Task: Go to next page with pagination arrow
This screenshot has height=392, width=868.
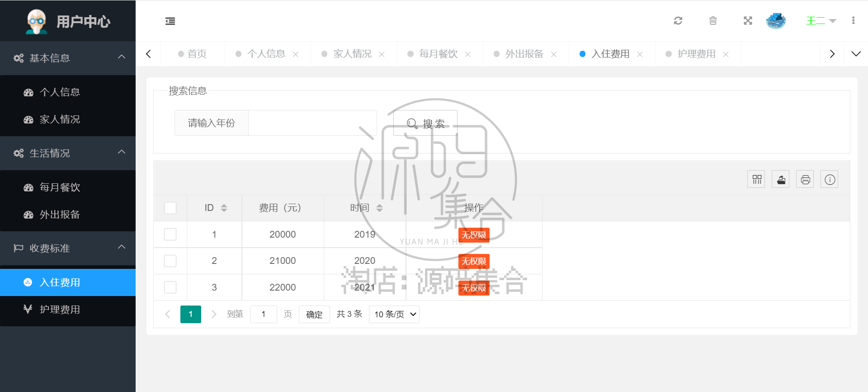Action: tap(214, 314)
